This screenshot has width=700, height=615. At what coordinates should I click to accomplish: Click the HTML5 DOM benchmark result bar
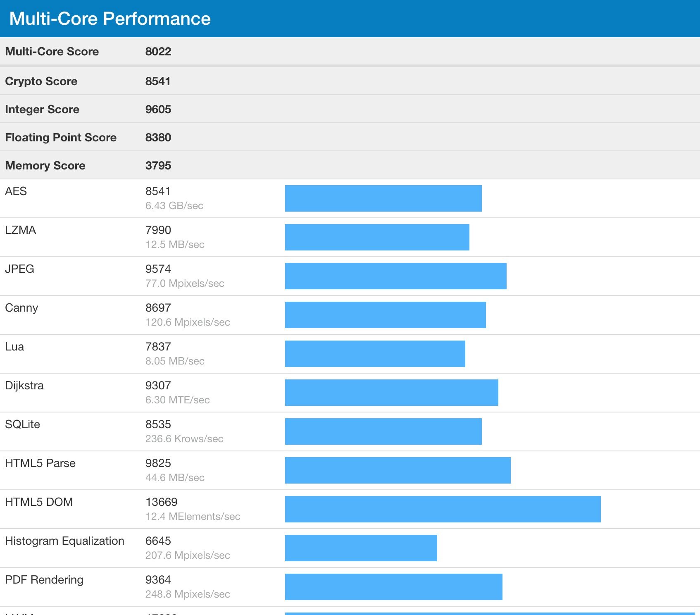pos(443,509)
